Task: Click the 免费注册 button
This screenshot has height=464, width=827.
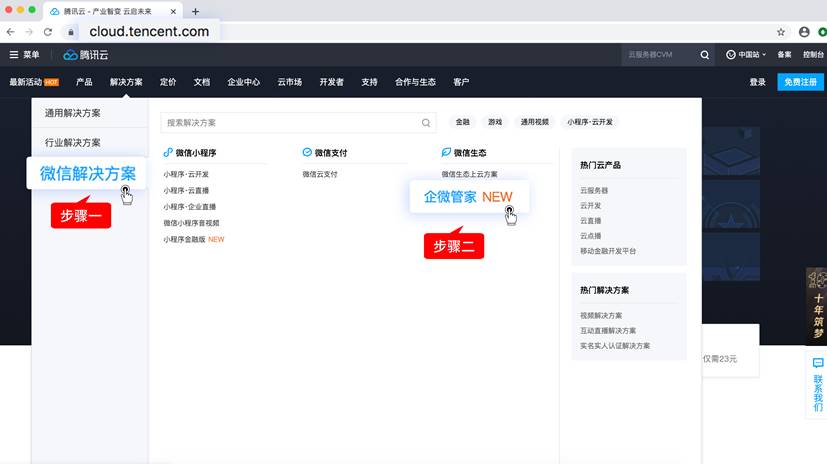Action: pos(800,82)
